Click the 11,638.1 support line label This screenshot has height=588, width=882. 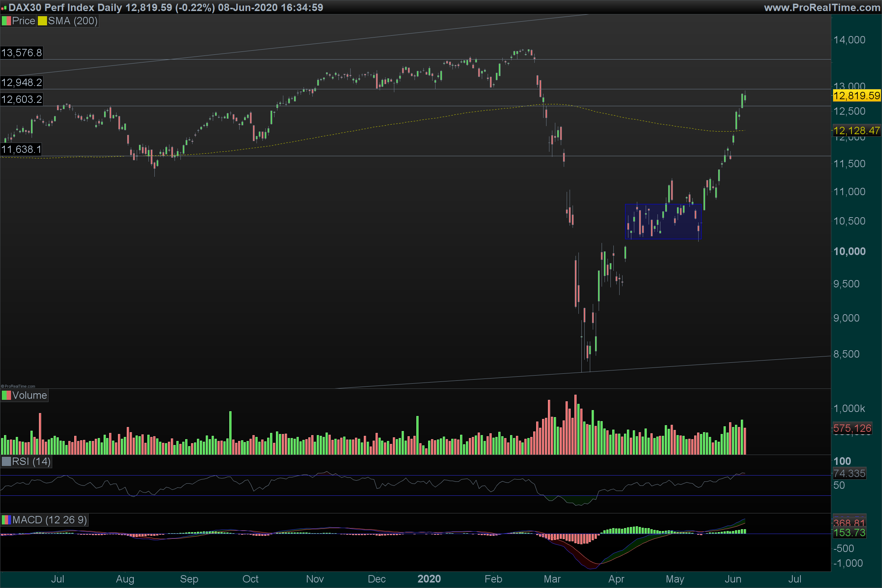click(x=21, y=150)
